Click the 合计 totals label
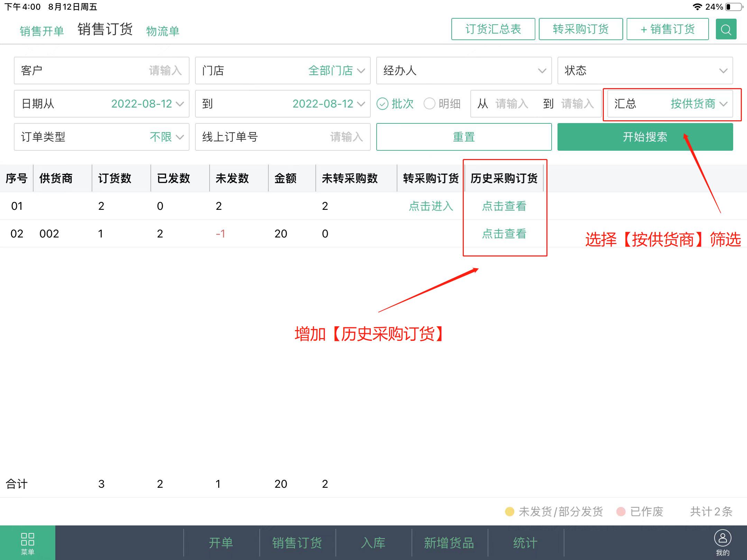 (17, 484)
